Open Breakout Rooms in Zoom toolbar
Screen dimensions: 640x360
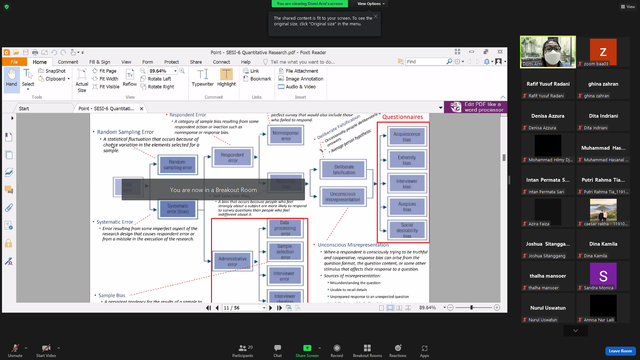tap(367, 350)
